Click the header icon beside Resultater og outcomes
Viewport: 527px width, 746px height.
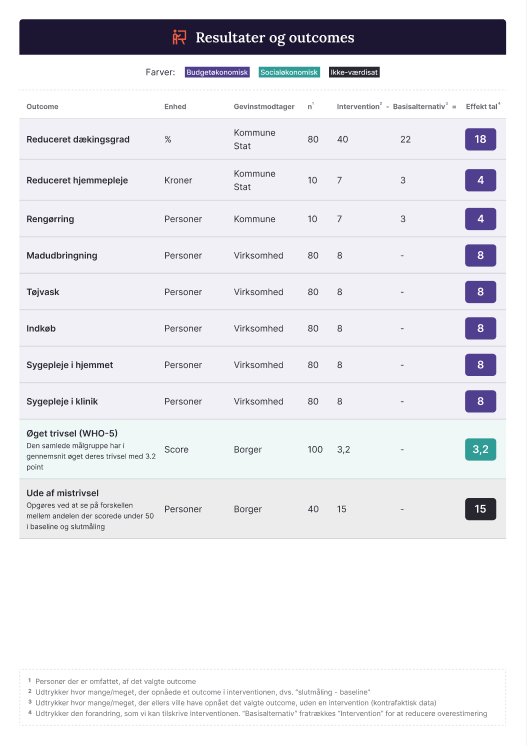pos(179,37)
